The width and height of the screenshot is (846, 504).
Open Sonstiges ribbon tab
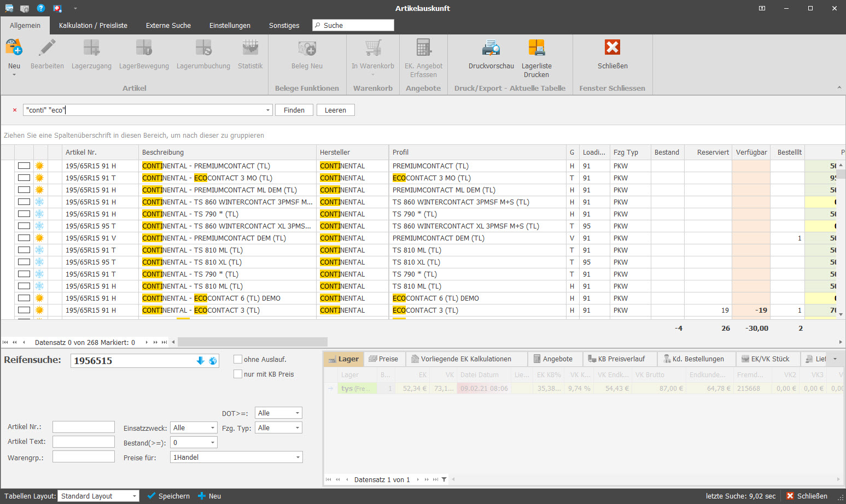point(284,25)
